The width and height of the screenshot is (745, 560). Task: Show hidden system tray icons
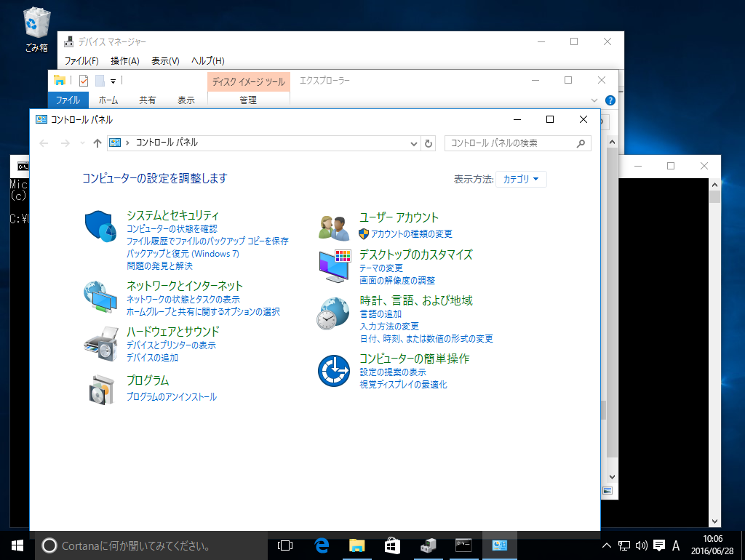click(607, 545)
